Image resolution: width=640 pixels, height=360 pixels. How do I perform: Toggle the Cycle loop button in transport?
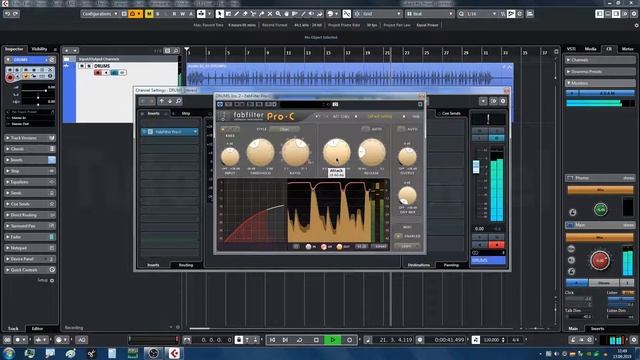coord(300,340)
